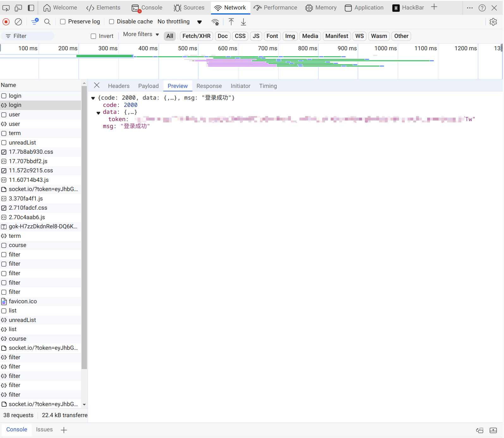Close the request details pane
The width and height of the screenshot is (504, 438).
(97, 85)
